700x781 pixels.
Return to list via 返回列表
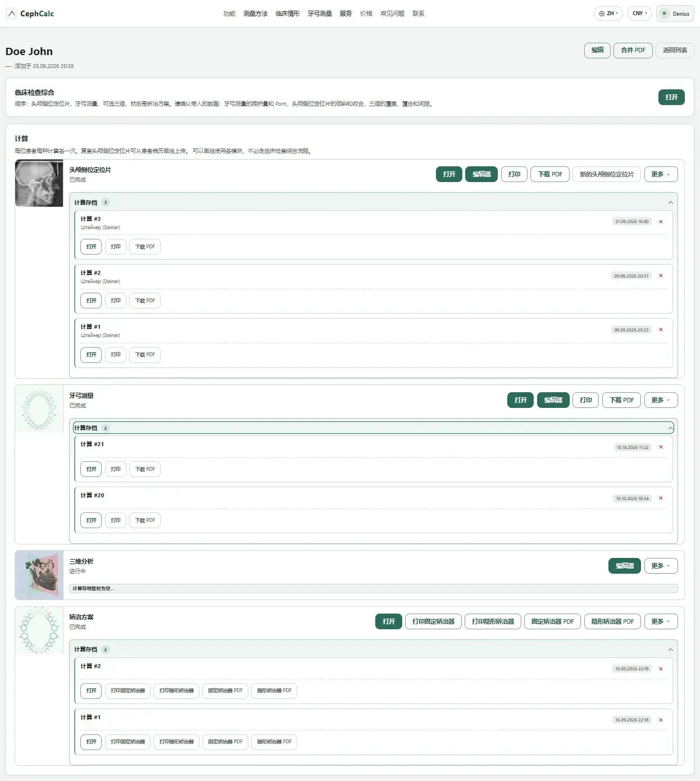[675, 50]
